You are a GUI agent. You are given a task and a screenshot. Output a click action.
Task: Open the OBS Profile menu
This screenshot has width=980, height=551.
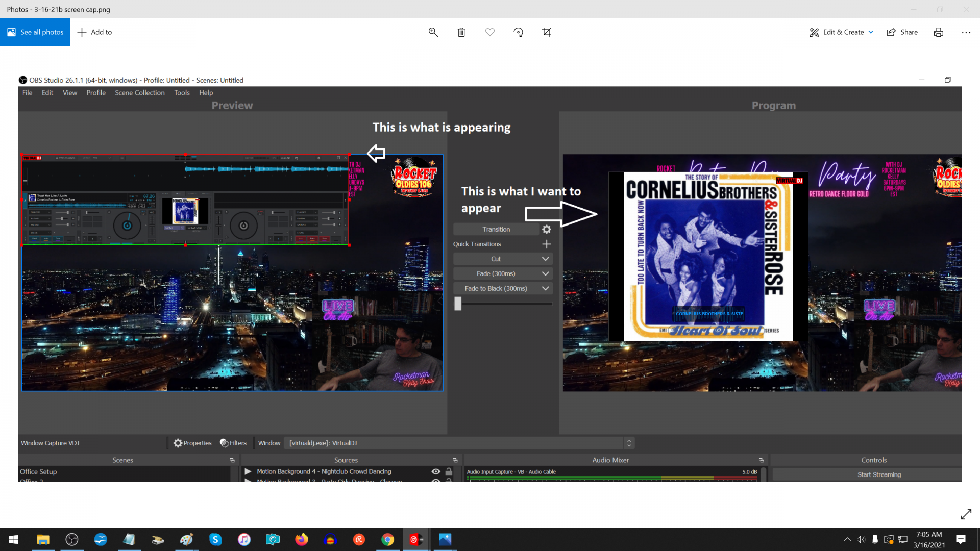pos(96,93)
